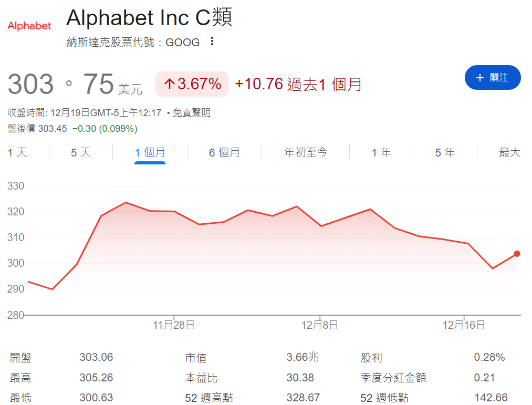Open the 6 個月 chart range

[x=224, y=152]
